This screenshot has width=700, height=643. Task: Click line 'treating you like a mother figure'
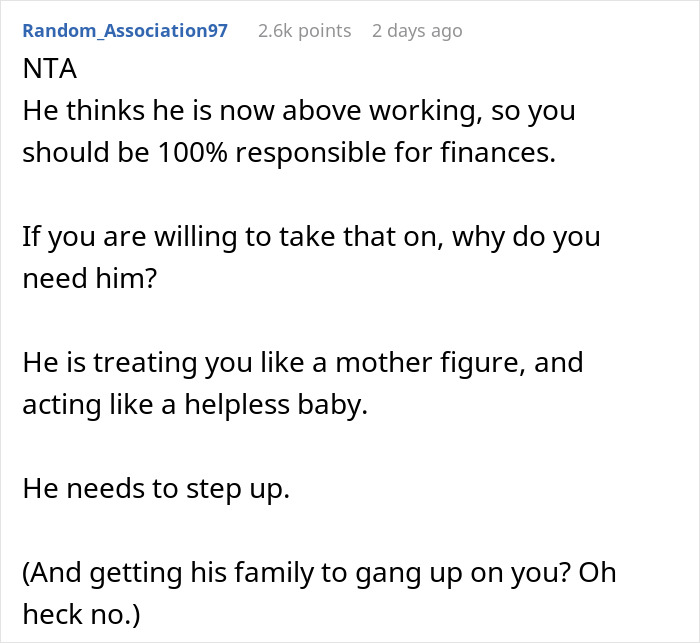320,363
